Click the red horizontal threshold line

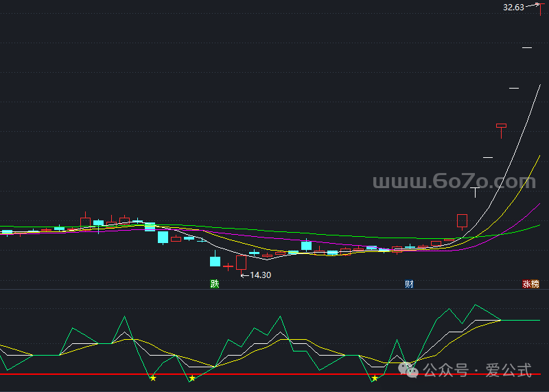(x=274, y=374)
